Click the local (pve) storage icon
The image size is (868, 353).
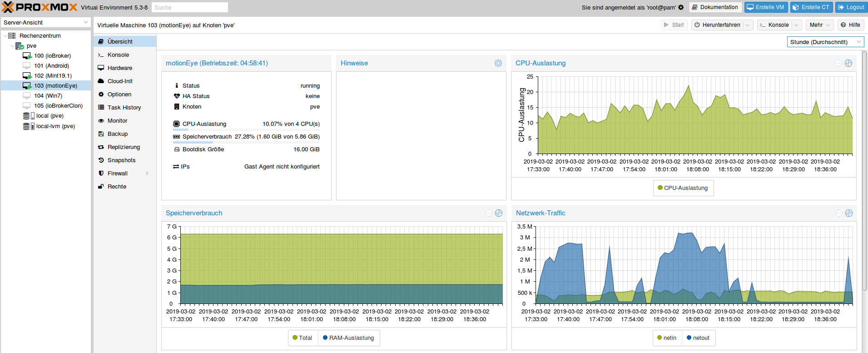(x=29, y=116)
